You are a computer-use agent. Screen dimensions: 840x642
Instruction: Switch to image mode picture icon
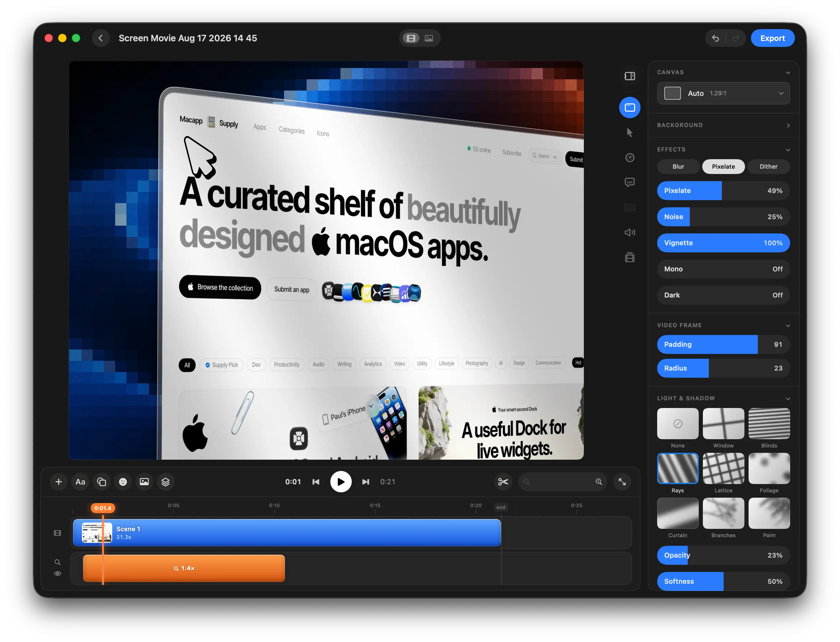click(x=429, y=38)
